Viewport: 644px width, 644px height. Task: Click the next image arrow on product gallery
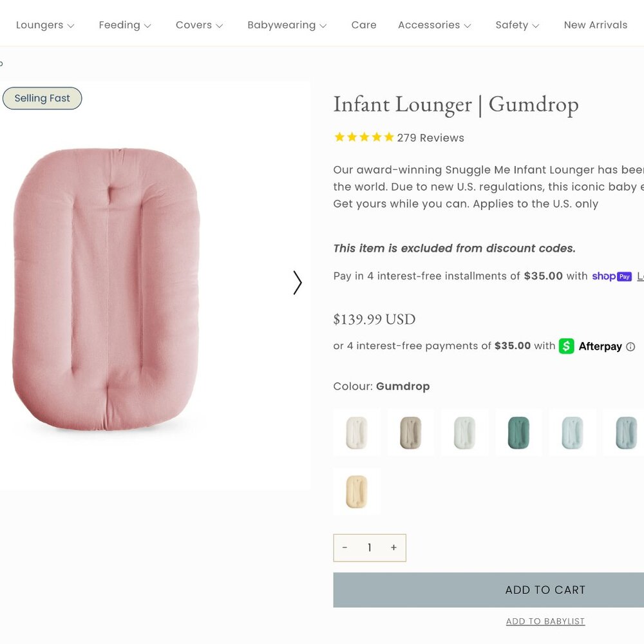click(298, 283)
